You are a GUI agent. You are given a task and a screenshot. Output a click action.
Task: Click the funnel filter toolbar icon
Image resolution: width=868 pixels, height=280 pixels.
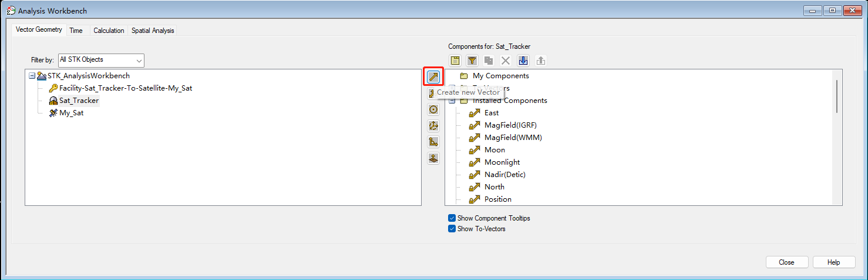(x=472, y=61)
